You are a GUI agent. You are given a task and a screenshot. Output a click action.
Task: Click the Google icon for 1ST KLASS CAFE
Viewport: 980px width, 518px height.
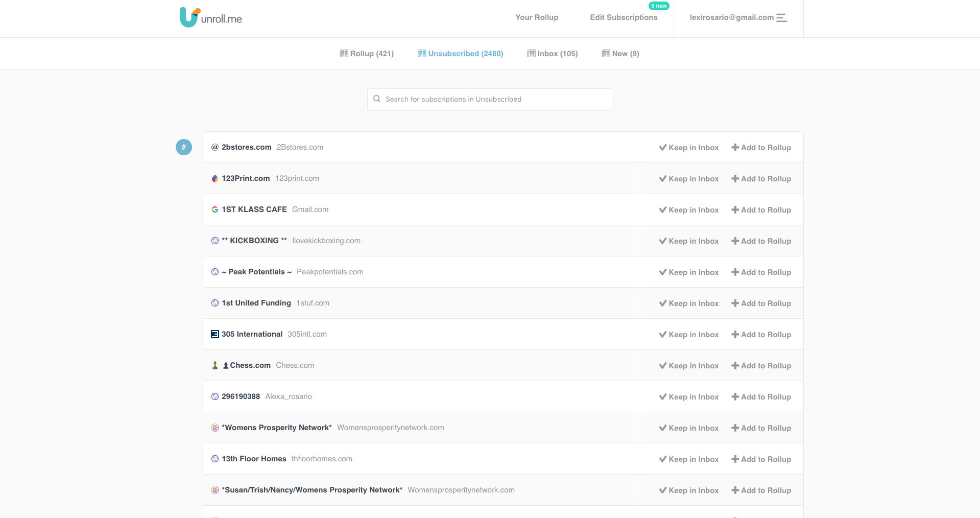pyautogui.click(x=215, y=209)
